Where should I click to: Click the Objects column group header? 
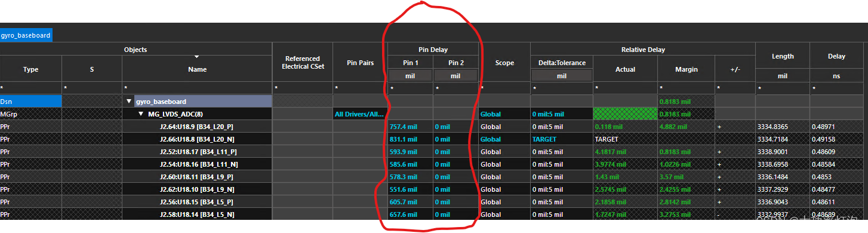click(x=136, y=50)
